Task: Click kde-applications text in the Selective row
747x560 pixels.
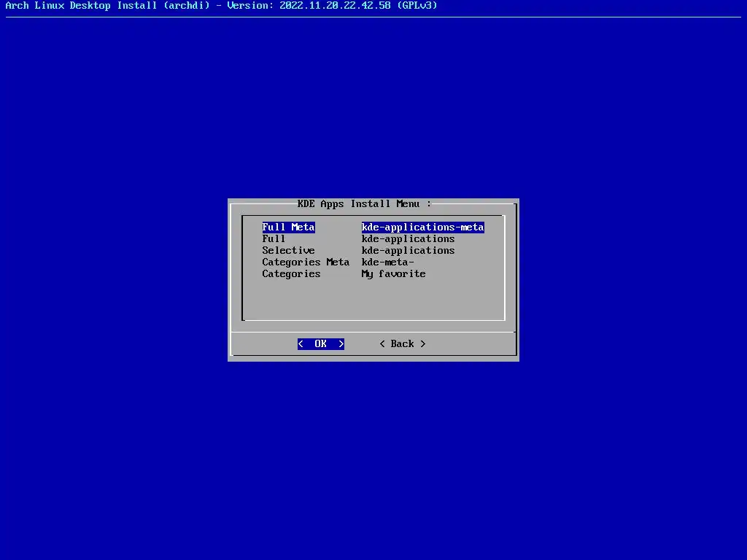Action: click(408, 251)
